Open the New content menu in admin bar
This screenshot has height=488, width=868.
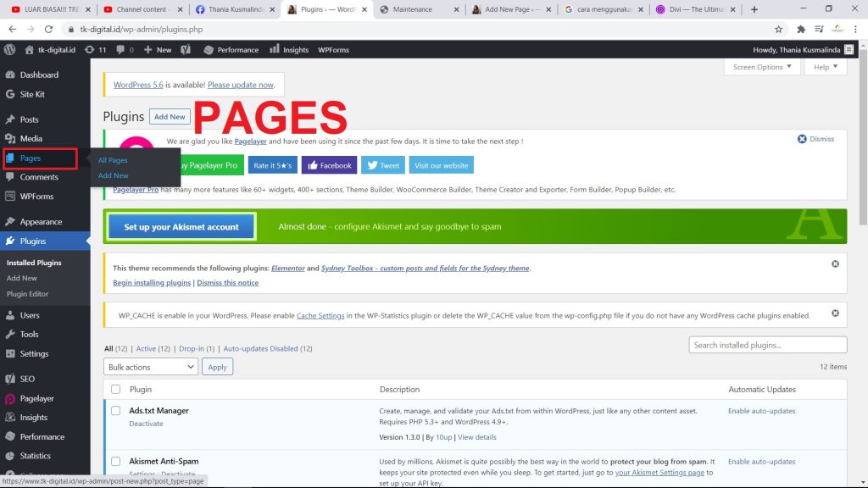point(157,49)
